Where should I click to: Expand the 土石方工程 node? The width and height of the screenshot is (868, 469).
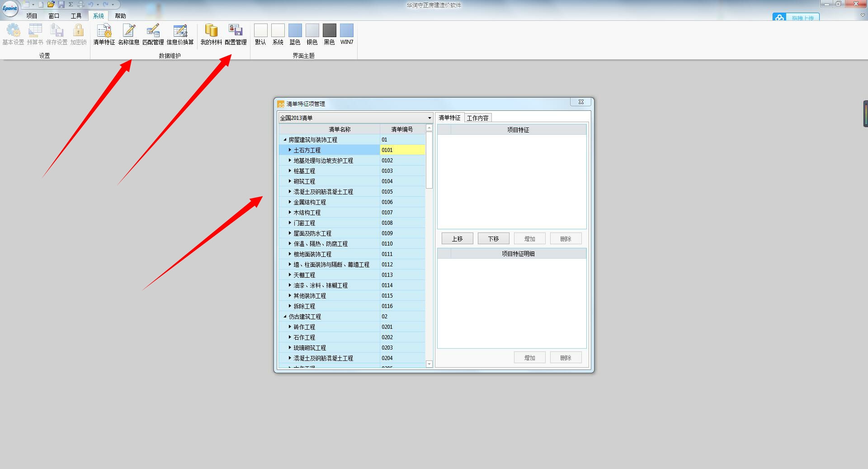pos(290,150)
